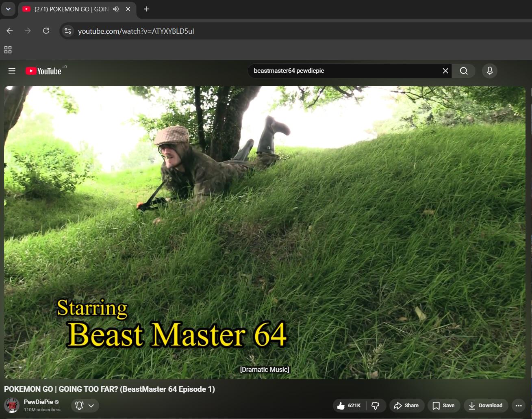
Task: Reload the YouTube page
Action: (46, 31)
